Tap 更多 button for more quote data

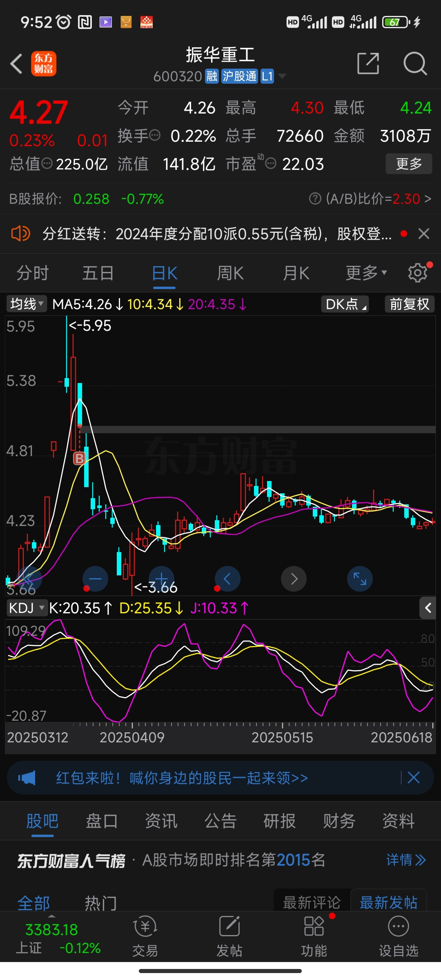coord(409,164)
